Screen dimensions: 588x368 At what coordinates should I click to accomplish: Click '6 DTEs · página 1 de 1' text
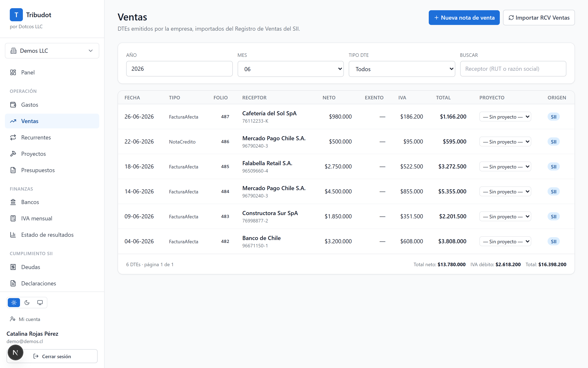[x=150, y=264]
